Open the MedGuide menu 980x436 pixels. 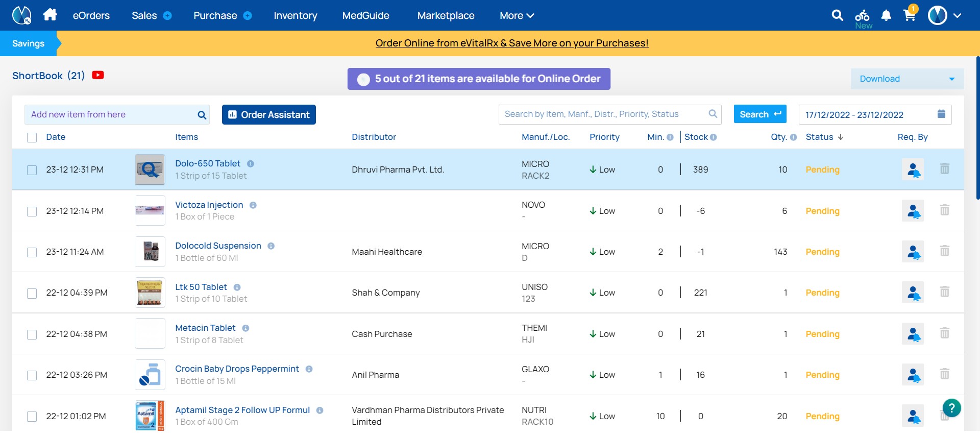tap(365, 16)
